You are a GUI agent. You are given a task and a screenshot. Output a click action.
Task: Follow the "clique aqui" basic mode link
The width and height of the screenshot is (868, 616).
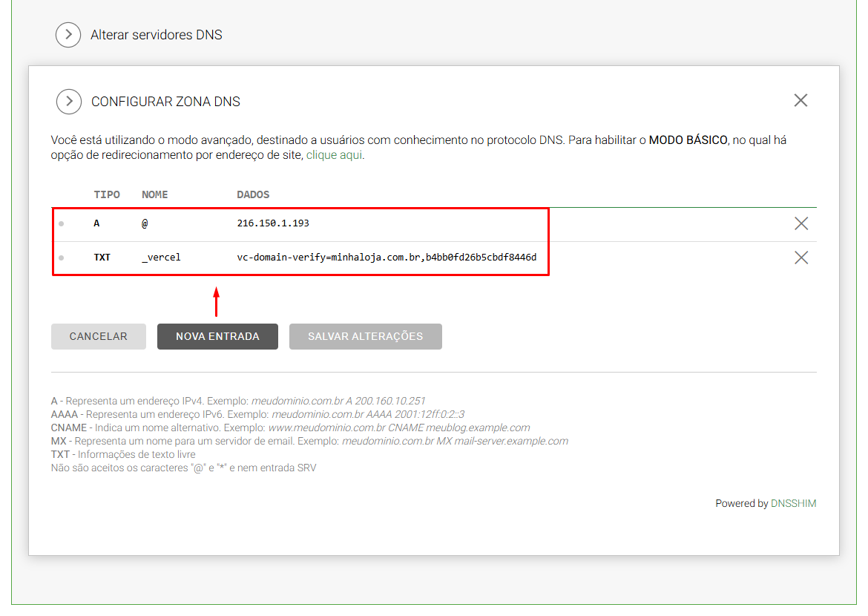(335, 155)
